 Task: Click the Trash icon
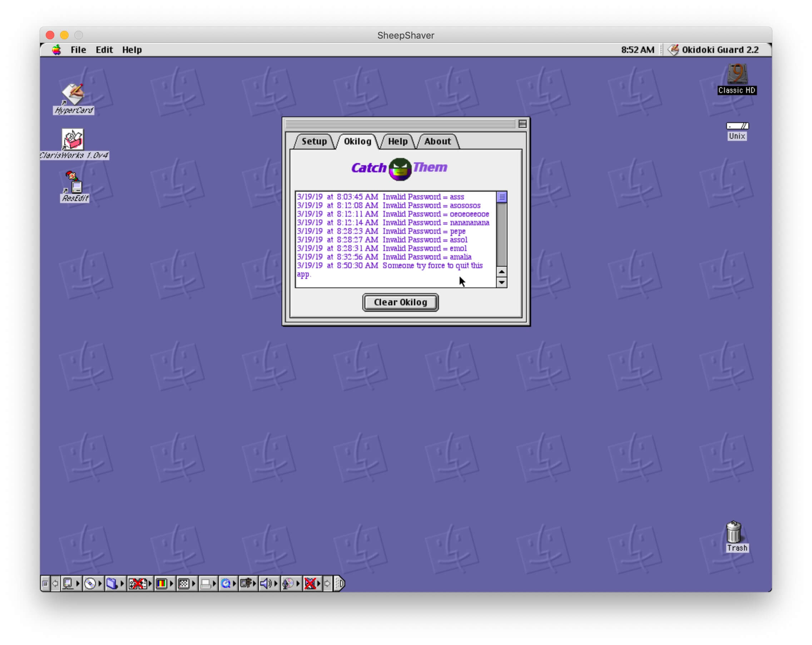[x=733, y=532]
